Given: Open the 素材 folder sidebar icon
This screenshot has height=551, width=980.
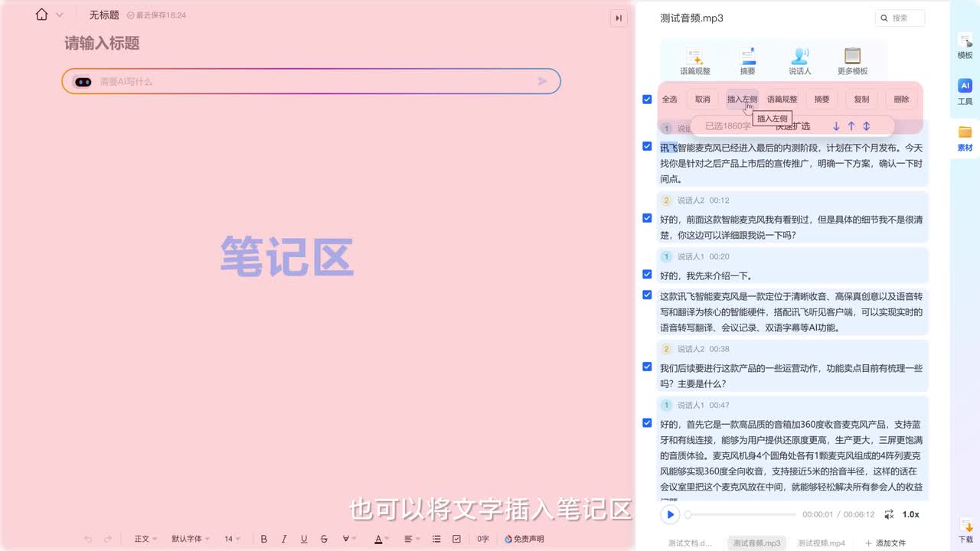Looking at the screenshot, I should pos(965,138).
